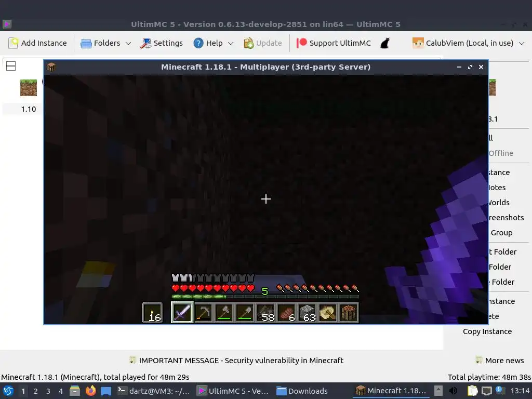Screen dimensions: 532x399
Task: Click the white crosshair in the game view
Action: click(266, 199)
